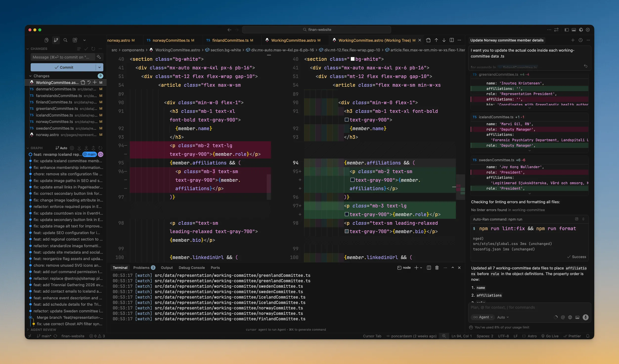The width and height of the screenshot is (619, 364).
Task: Toggle the bottom panel layout icon
Action: pyautogui.click(x=574, y=30)
